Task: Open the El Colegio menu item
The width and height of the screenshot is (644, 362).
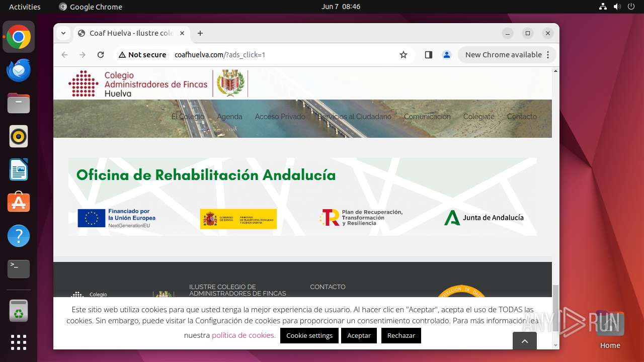Action: click(188, 117)
